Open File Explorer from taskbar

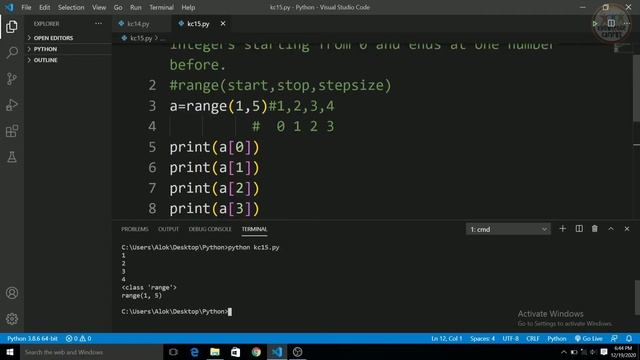(x=215, y=352)
